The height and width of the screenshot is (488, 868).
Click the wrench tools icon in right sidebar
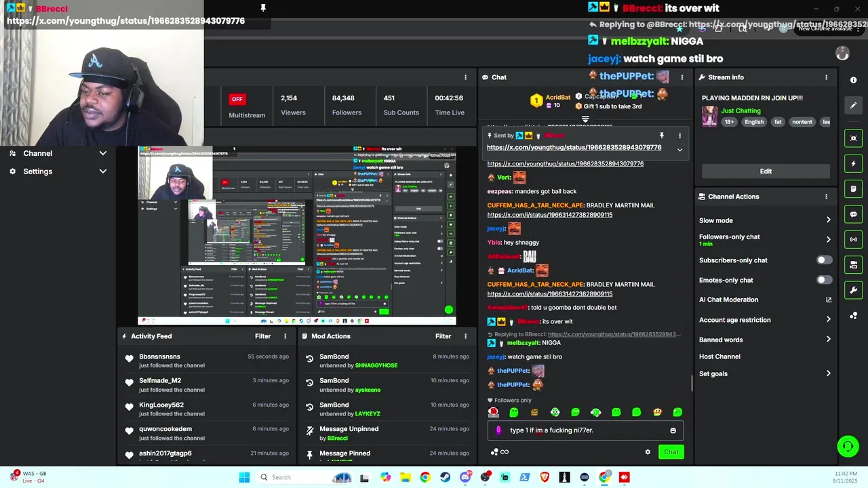(x=853, y=290)
